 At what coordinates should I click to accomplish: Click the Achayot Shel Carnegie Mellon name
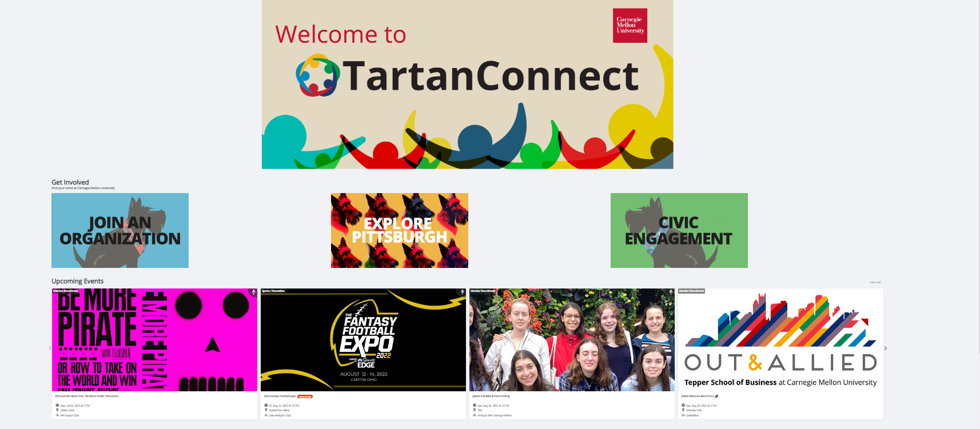[x=495, y=415]
